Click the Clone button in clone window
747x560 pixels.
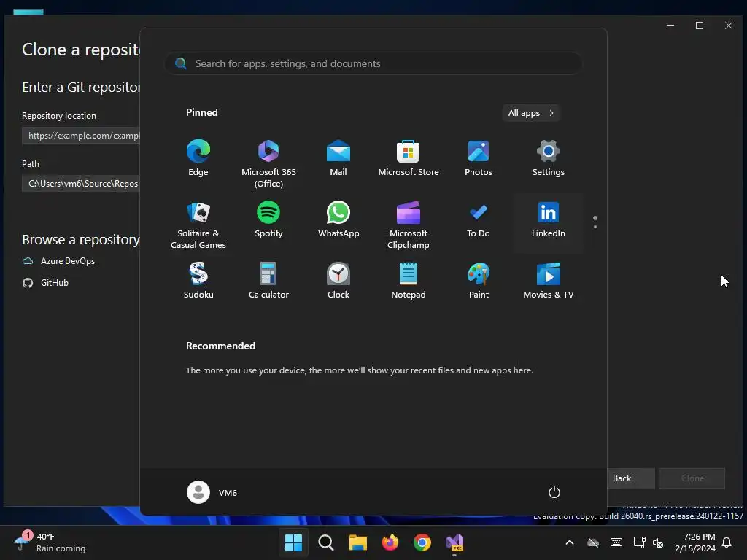pos(692,478)
